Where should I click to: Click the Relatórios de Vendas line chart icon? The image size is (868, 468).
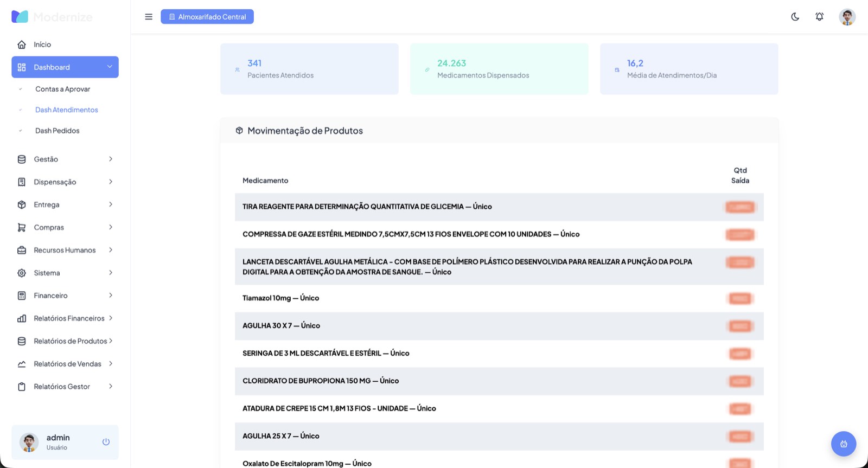pyautogui.click(x=22, y=364)
